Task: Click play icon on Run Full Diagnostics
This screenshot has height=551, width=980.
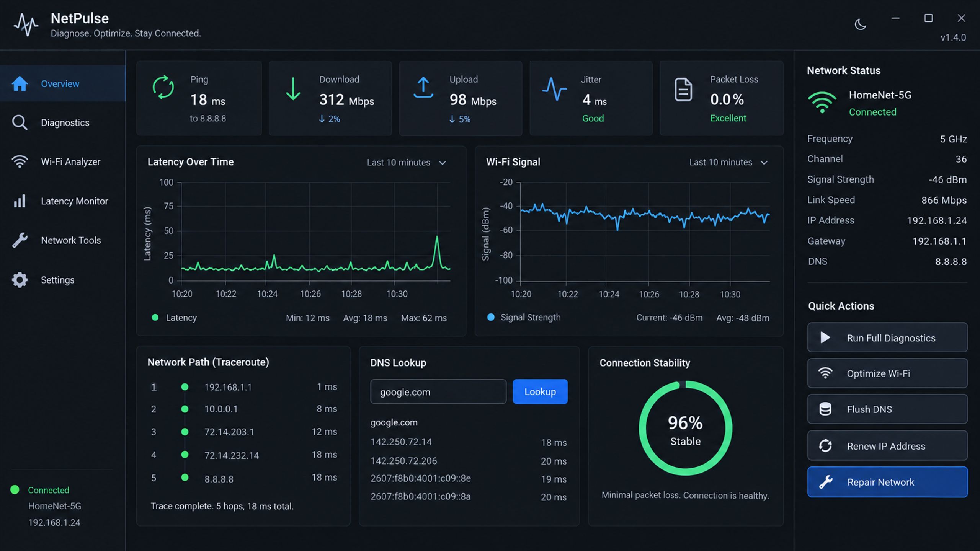Action: pos(825,337)
